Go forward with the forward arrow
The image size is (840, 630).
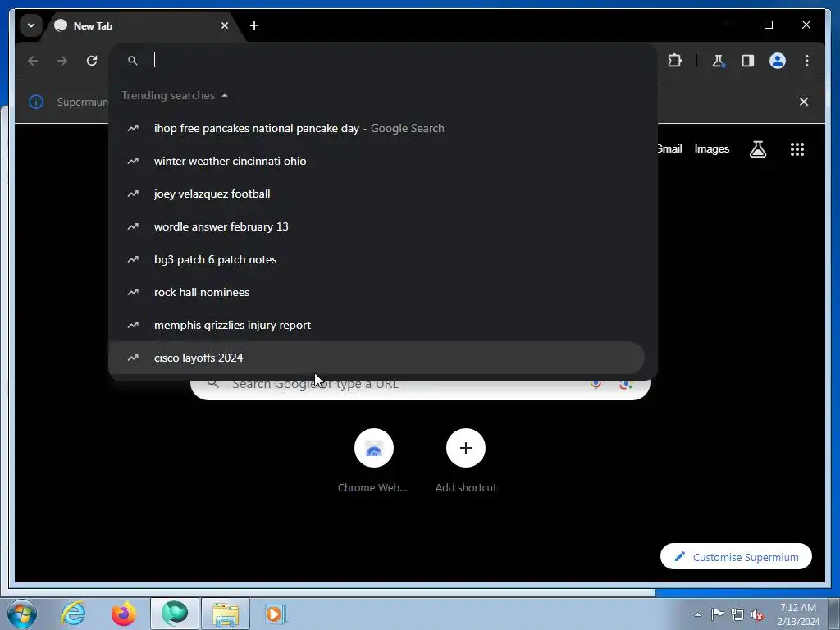(x=62, y=61)
